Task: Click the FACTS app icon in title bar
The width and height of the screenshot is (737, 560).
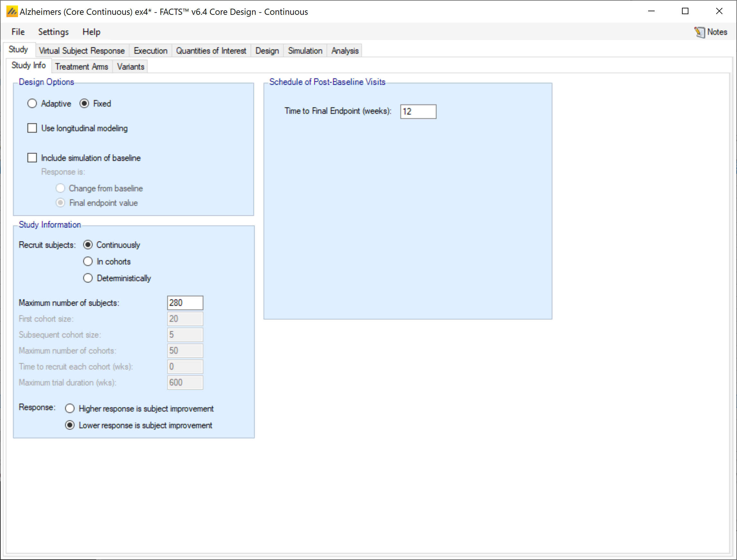Action: click(12, 12)
